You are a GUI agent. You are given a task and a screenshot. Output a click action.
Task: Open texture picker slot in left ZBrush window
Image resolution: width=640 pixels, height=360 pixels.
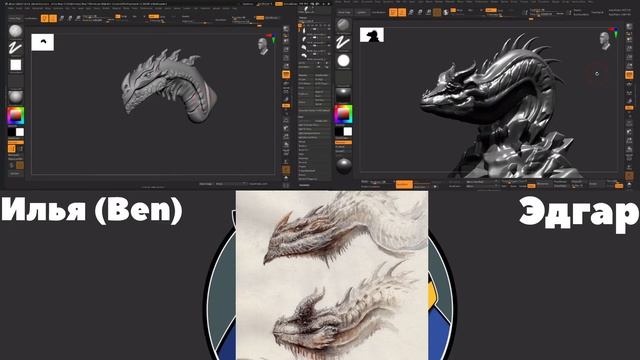pos(16,81)
